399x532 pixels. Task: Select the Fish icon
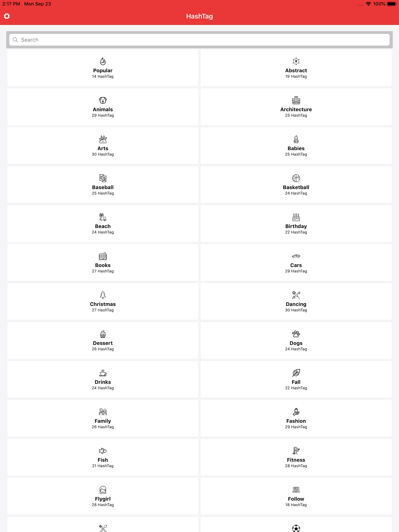tap(103, 451)
